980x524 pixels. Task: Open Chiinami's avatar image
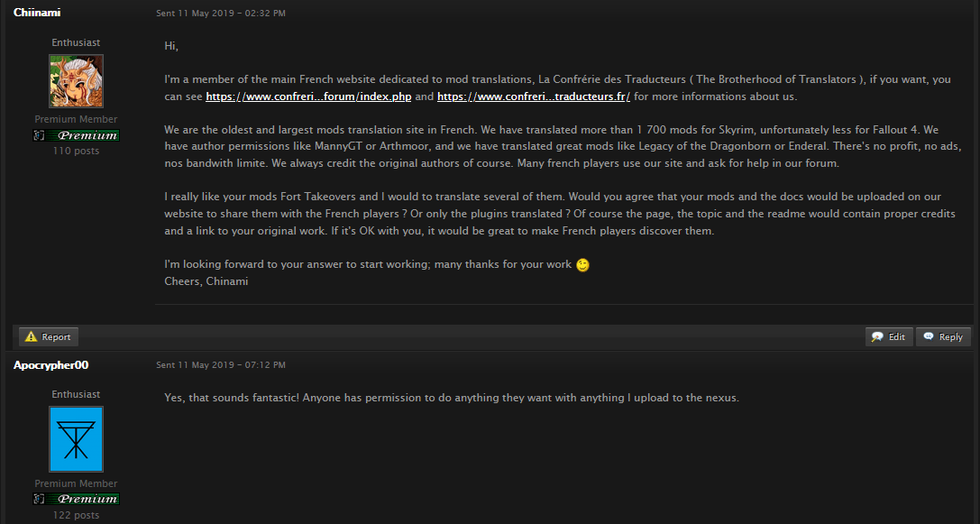(x=77, y=80)
